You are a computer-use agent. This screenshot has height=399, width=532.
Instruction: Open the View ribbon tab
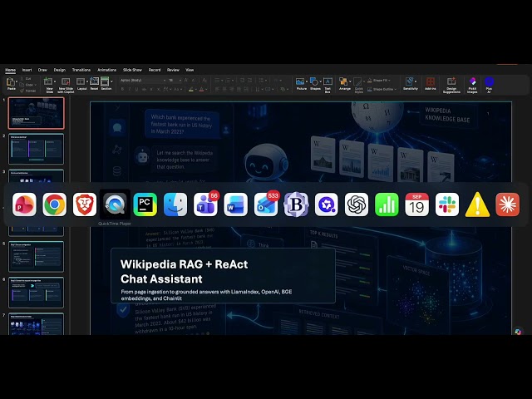[190, 70]
